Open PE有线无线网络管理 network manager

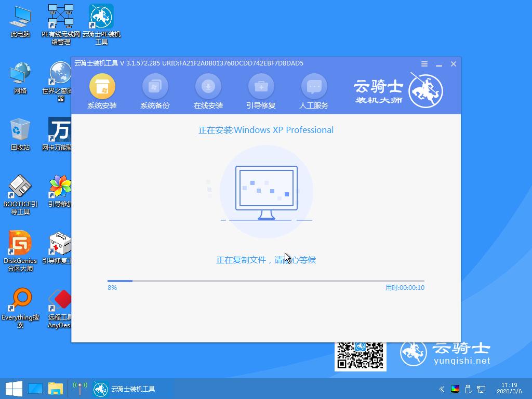(x=61, y=16)
